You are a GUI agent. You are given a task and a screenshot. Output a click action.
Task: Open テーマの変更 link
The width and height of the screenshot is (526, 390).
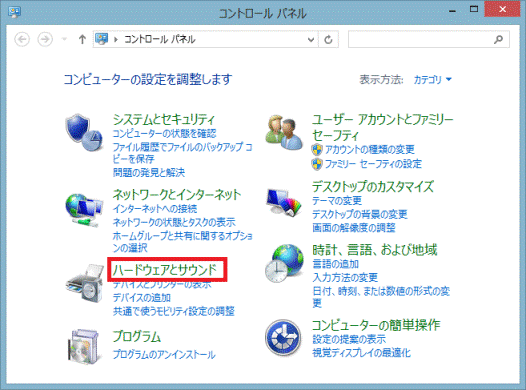pos(337,201)
